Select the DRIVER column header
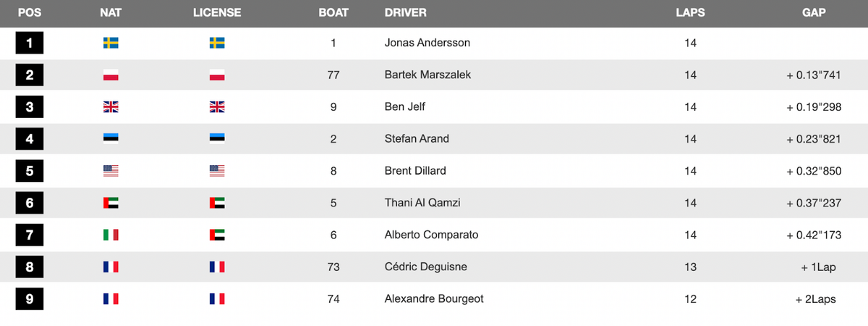Image resolution: width=868 pixels, height=326 pixels. 406,12
